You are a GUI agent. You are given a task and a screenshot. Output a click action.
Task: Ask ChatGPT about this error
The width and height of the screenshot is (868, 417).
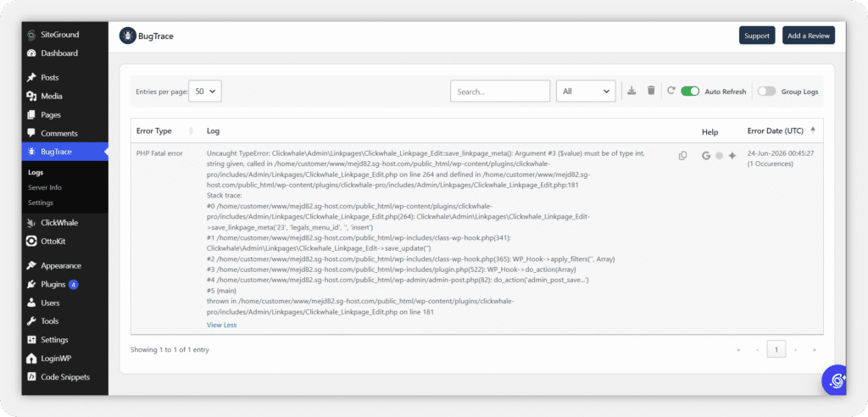(x=719, y=156)
